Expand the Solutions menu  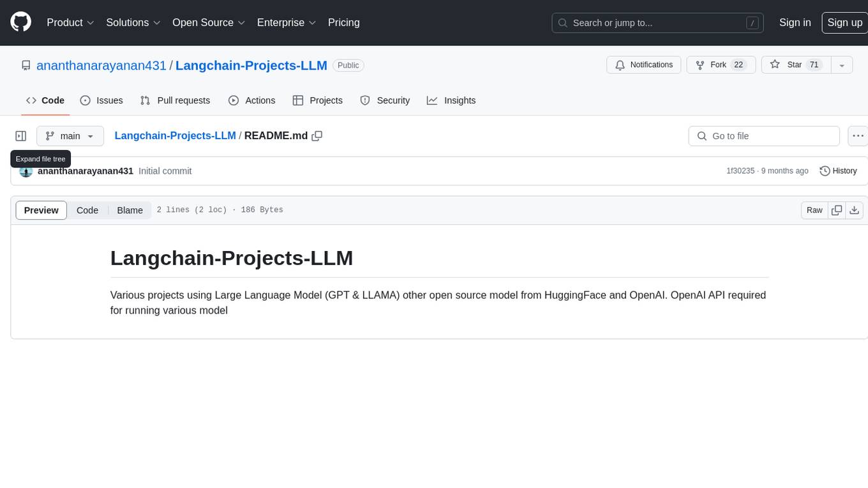(x=133, y=22)
